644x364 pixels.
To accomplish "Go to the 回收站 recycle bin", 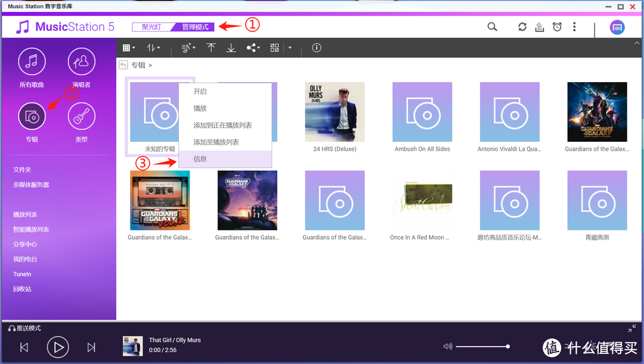I will pyautogui.click(x=22, y=289).
